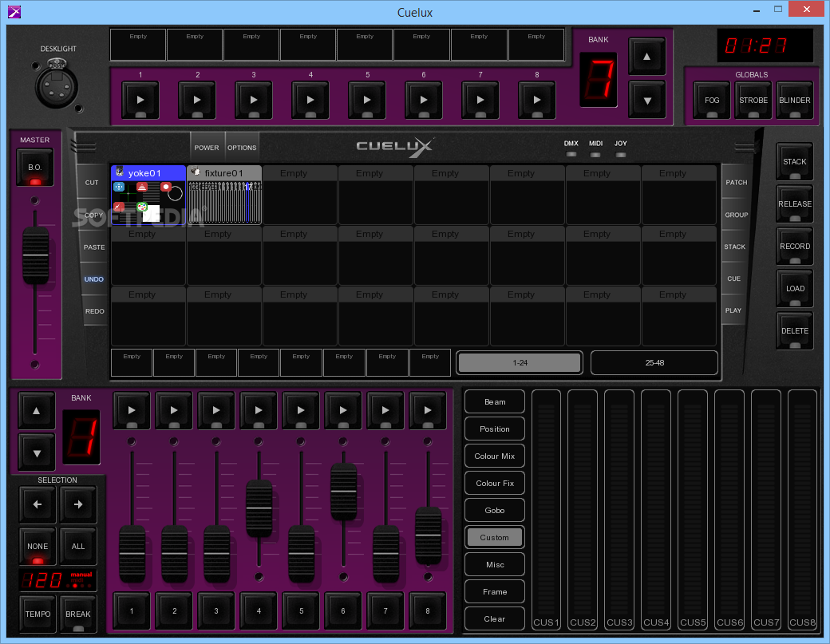Select the Beam attribute group
Screen dimensions: 830x644
pos(495,401)
